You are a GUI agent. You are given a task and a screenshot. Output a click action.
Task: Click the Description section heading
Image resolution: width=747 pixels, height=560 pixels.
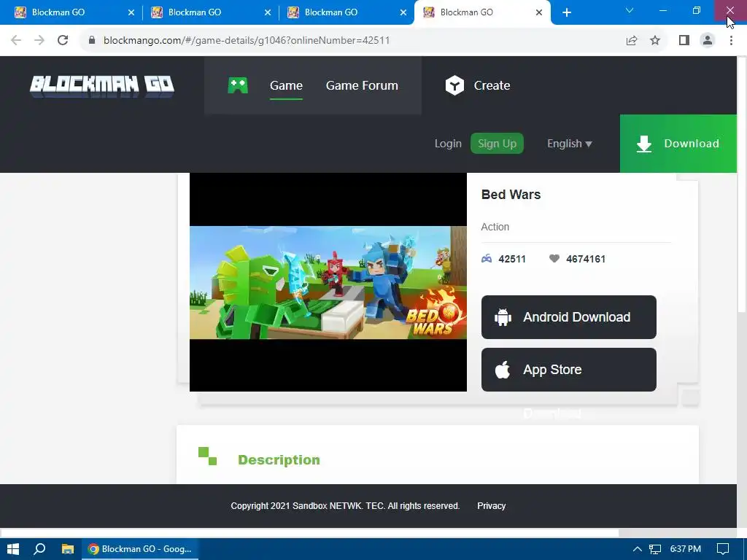(279, 459)
